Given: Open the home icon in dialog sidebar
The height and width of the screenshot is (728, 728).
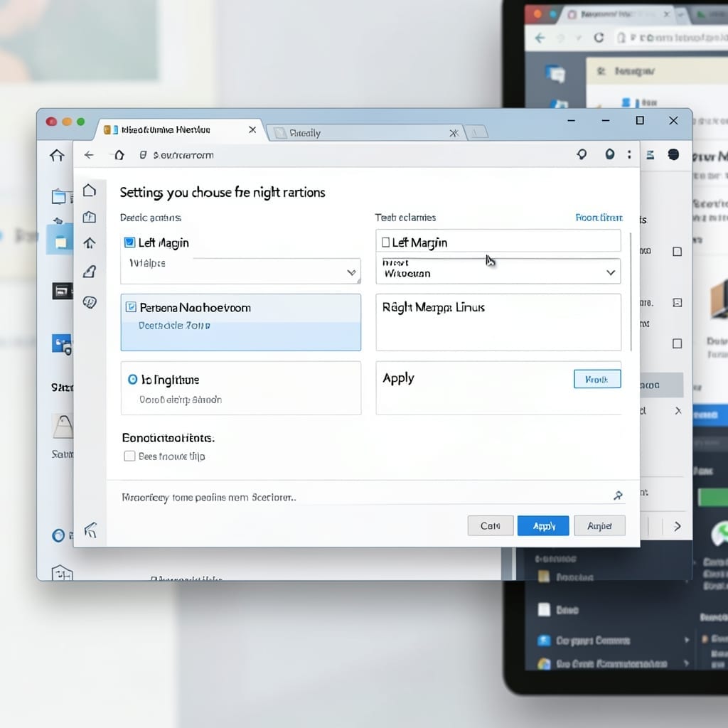Looking at the screenshot, I should point(90,191).
